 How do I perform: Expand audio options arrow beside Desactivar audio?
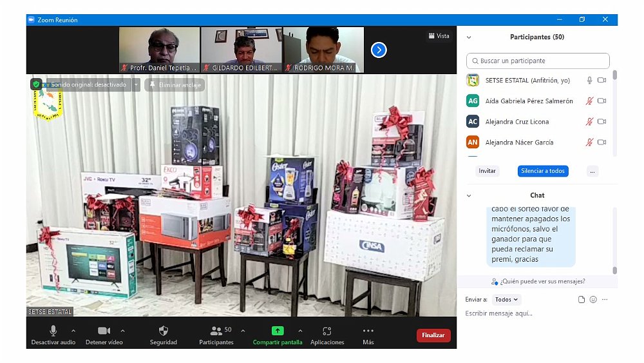point(73,331)
